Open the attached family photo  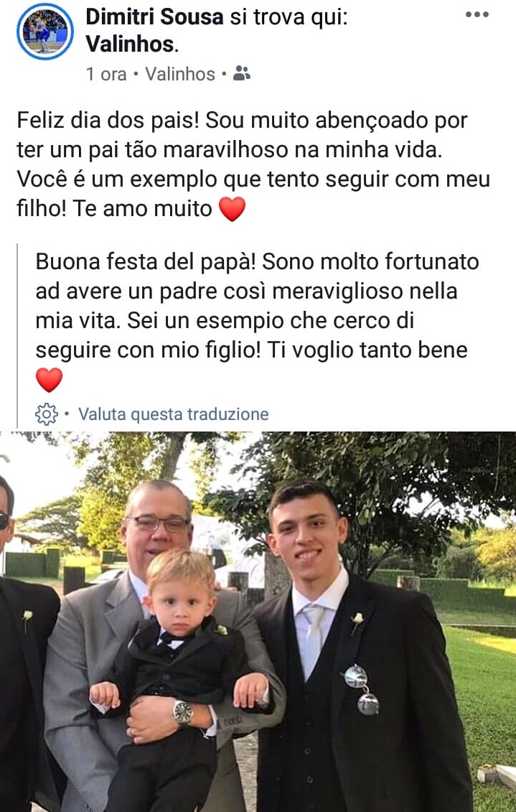pos(258,622)
